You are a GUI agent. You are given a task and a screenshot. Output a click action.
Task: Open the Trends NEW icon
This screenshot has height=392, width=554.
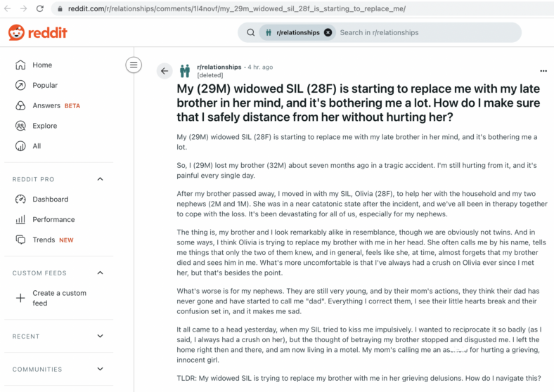click(x=20, y=240)
